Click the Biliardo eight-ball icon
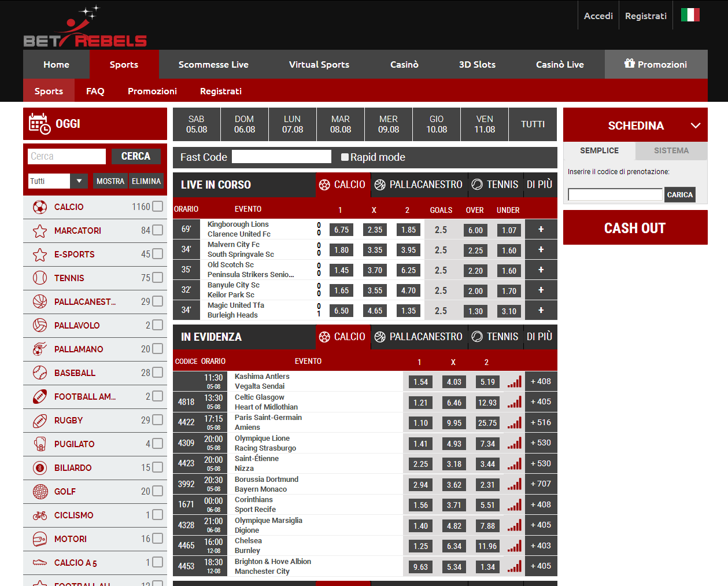This screenshot has width=728, height=586. coord(40,468)
